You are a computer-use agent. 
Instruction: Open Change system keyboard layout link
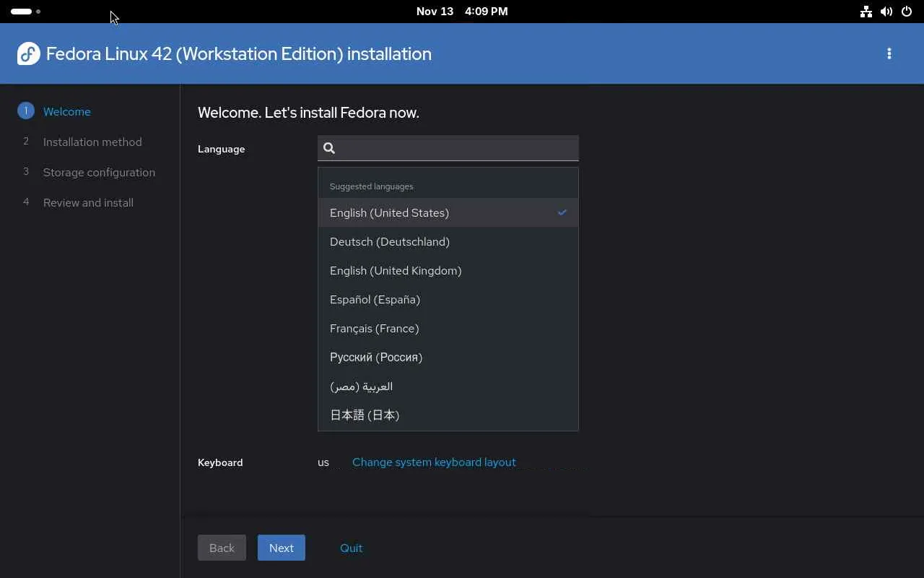click(x=434, y=462)
